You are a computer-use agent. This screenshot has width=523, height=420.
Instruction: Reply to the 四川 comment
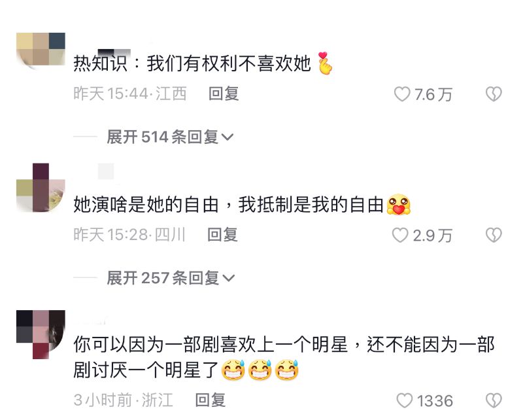(x=222, y=235)
